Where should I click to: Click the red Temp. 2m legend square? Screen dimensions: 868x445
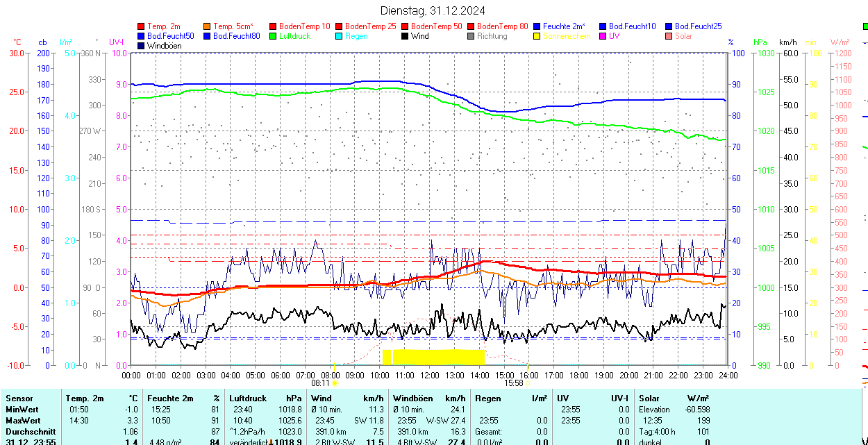pos(141,26)
